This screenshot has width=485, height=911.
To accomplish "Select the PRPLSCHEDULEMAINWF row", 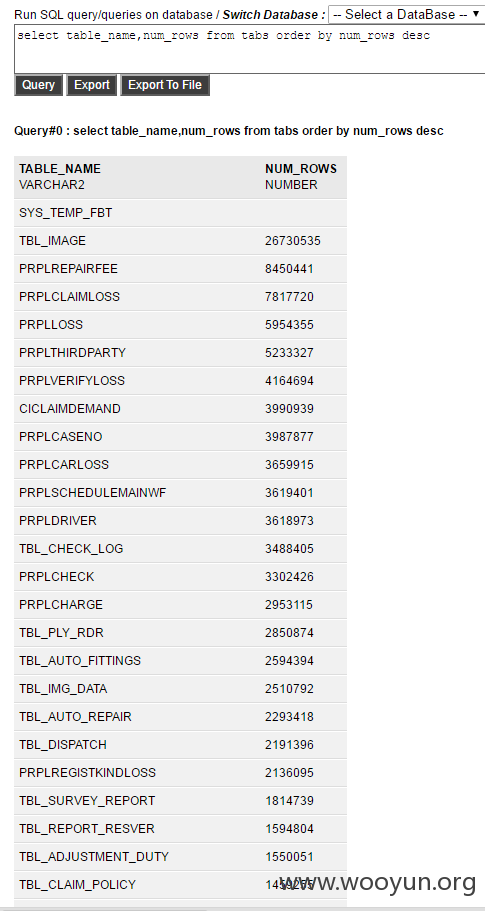I will [x=180, y=493].
